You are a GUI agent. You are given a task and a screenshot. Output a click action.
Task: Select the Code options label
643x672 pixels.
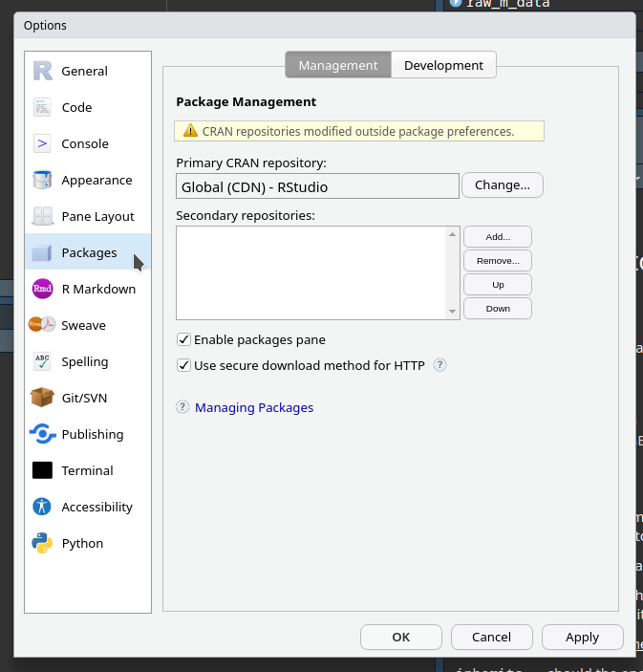pos(76,108)
